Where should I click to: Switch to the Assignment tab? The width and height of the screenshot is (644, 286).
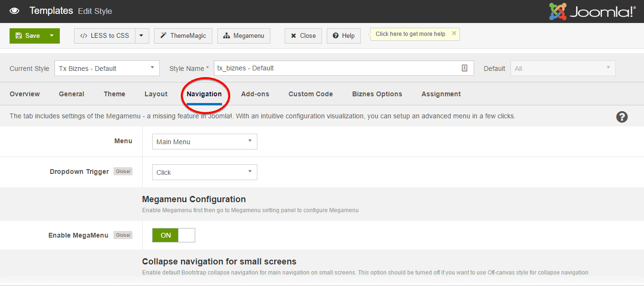click(441, 93)
